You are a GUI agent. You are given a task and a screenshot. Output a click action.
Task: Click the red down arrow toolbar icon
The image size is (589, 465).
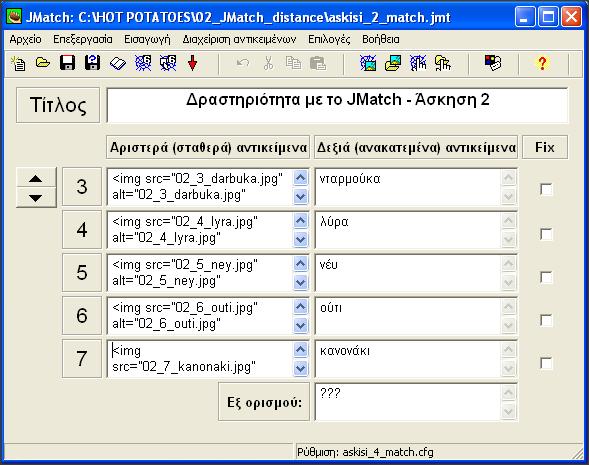coord(192,63)
